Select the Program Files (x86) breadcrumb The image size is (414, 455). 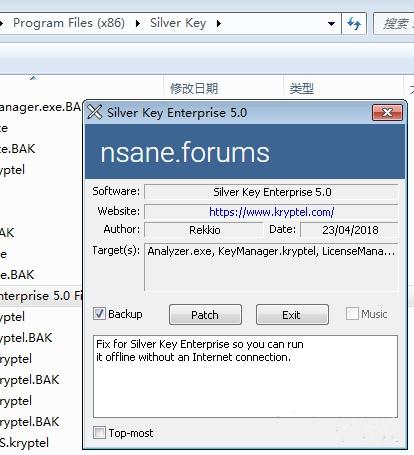pyautogui.click(x=69, y=23)
